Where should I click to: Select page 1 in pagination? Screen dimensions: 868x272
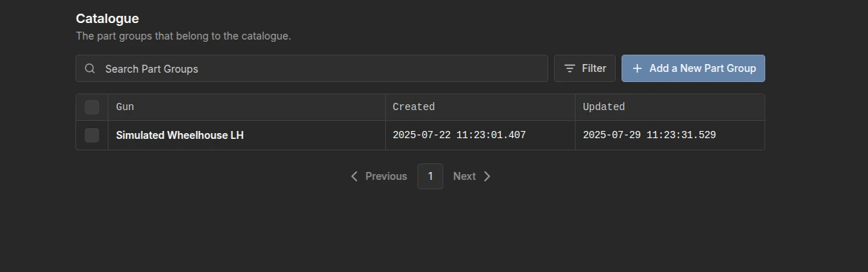click(x=430, y=176)
